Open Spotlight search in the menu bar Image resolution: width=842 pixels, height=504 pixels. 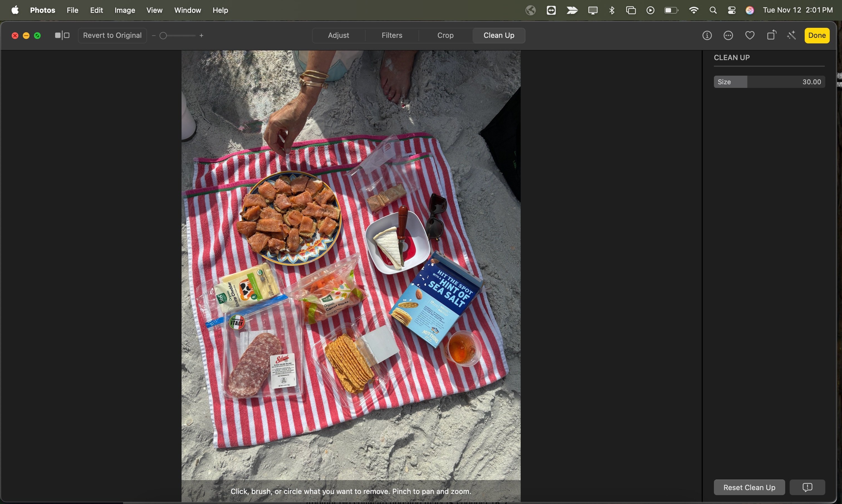click(x=713, y=11)
